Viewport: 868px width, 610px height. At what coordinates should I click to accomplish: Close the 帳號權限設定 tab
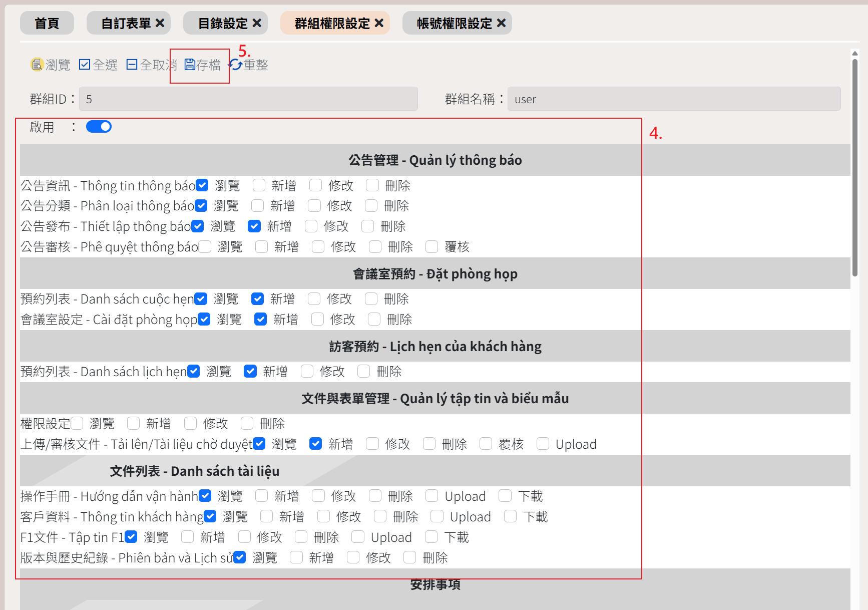point(501,23)
